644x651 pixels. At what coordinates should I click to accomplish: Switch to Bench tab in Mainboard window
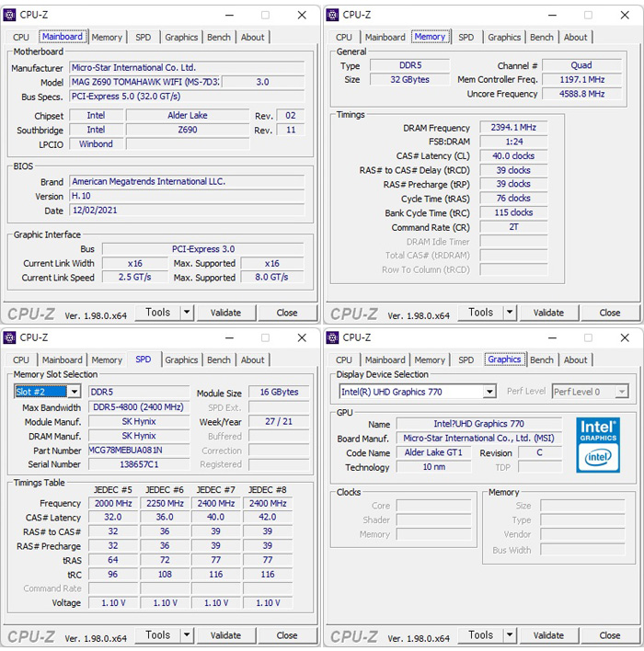point(219,38)
